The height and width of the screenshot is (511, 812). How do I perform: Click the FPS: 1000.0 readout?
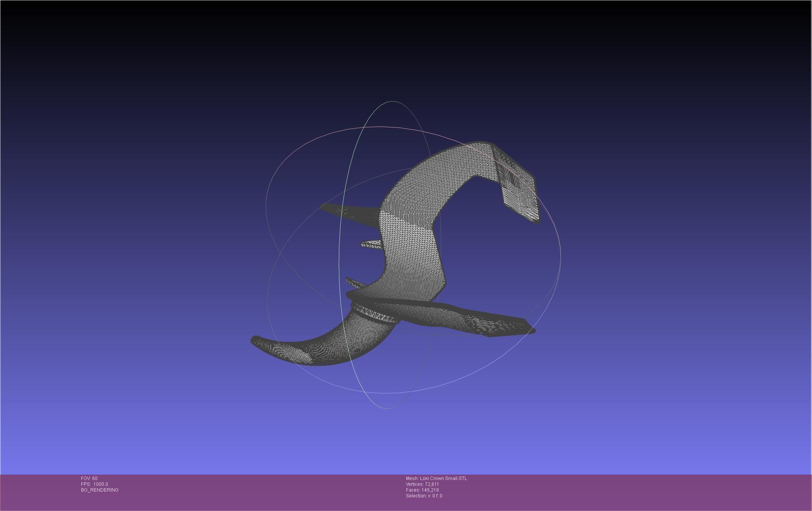(94, 484)
